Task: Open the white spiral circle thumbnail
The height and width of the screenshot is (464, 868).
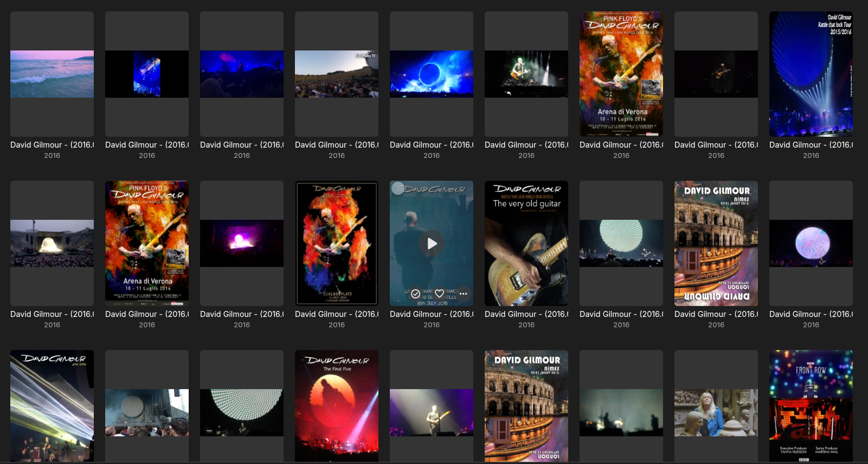Action: coord(242,406)
